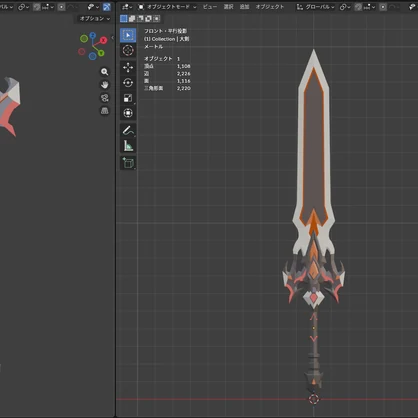Open the オブジェクト menu in the header
The height and width of the screenshot is (418, 418).
pyautogui.click(x=270, y=7)
